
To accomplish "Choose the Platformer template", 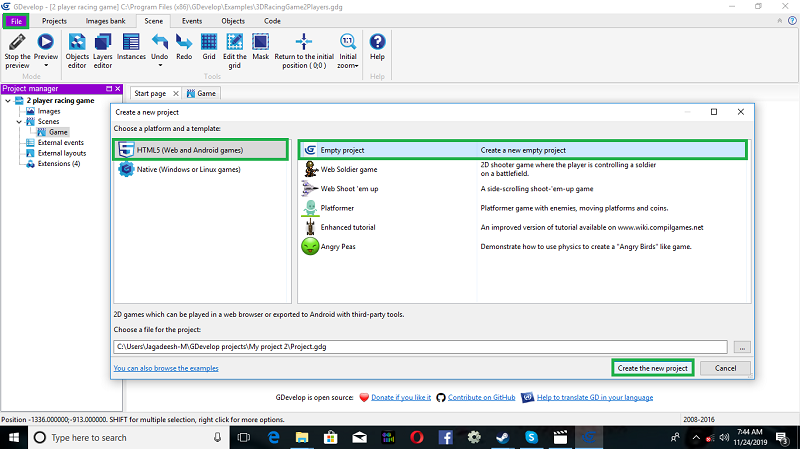I will (337, 208).
